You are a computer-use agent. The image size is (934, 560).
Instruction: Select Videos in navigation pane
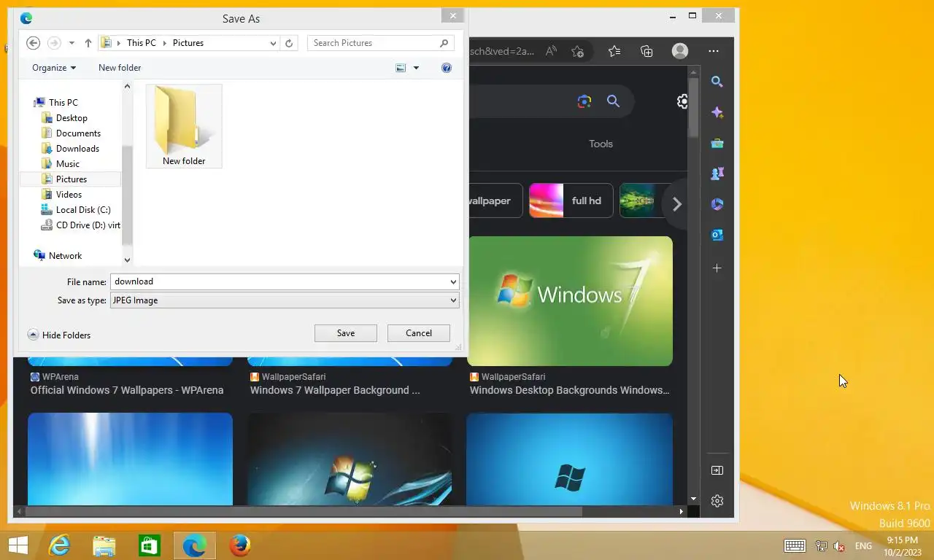click(69, 195)
